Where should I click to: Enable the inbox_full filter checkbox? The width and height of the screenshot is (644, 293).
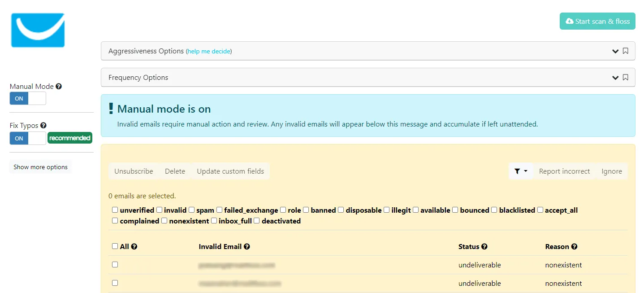click(214, 221)
